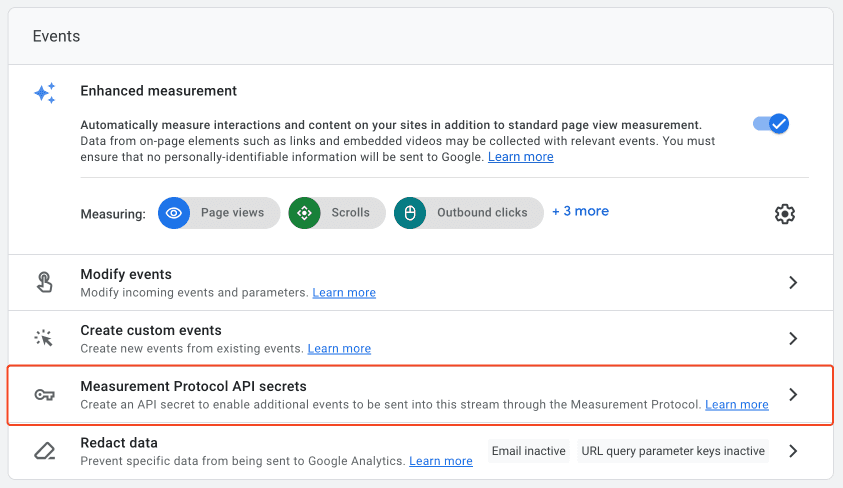Open Learn more link for Enhanced measurement
The width and height of the screenshot is (843, 488).
click(520, 157)
